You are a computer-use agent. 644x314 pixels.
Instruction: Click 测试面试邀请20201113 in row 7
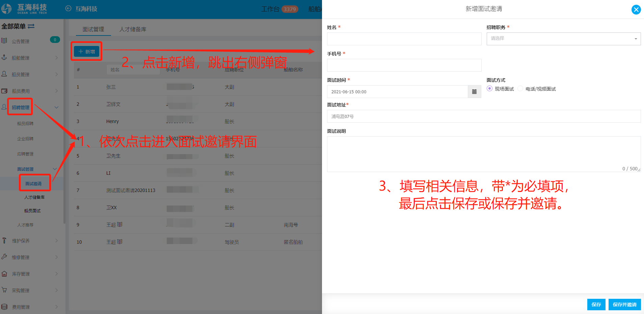click(131, 190)
